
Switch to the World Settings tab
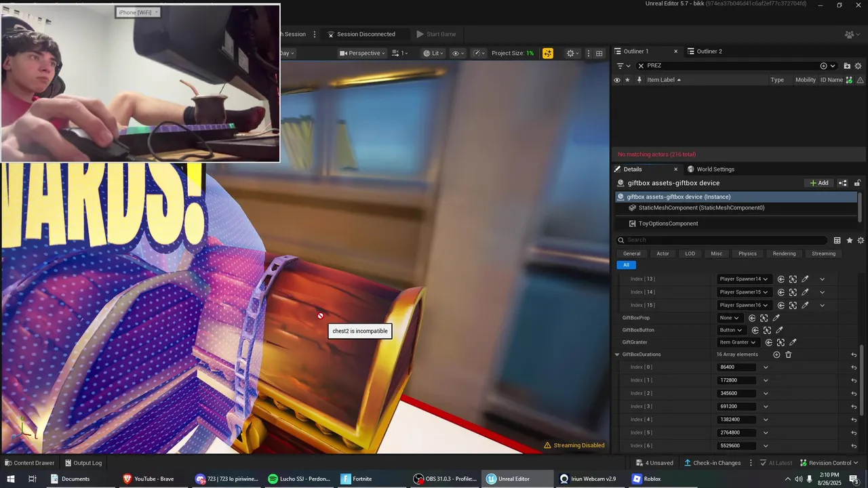[711, 169]
